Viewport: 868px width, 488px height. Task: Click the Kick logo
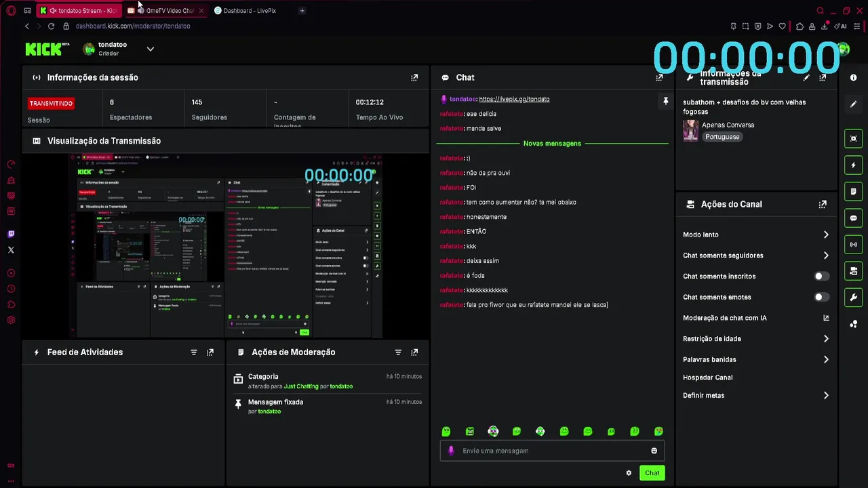[47, 49]
